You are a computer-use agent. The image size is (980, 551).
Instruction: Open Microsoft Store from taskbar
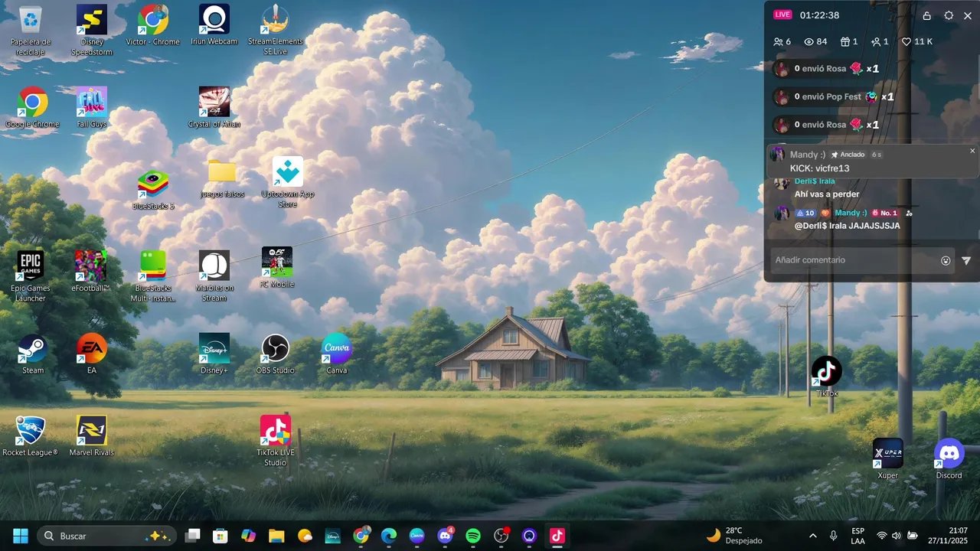pyautogui.click(x=220, y=536)
